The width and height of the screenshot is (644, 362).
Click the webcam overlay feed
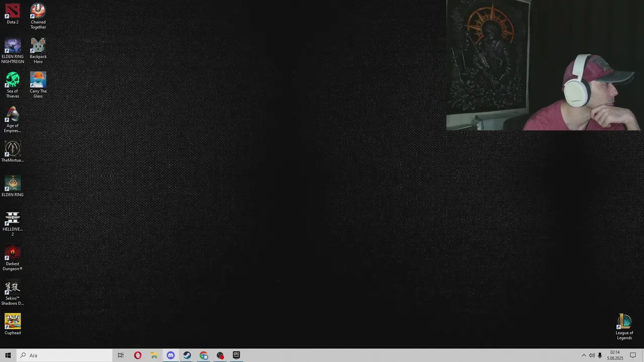tap(544, 65)
